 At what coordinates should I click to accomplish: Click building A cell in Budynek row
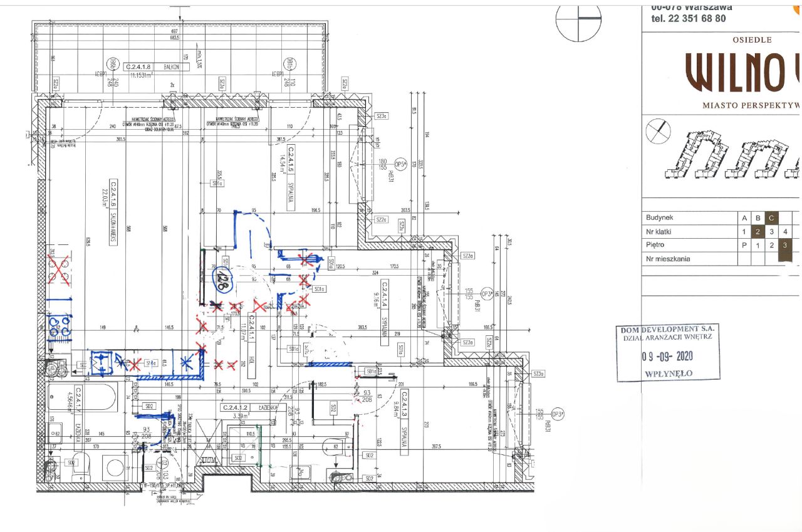click(744, 217)
